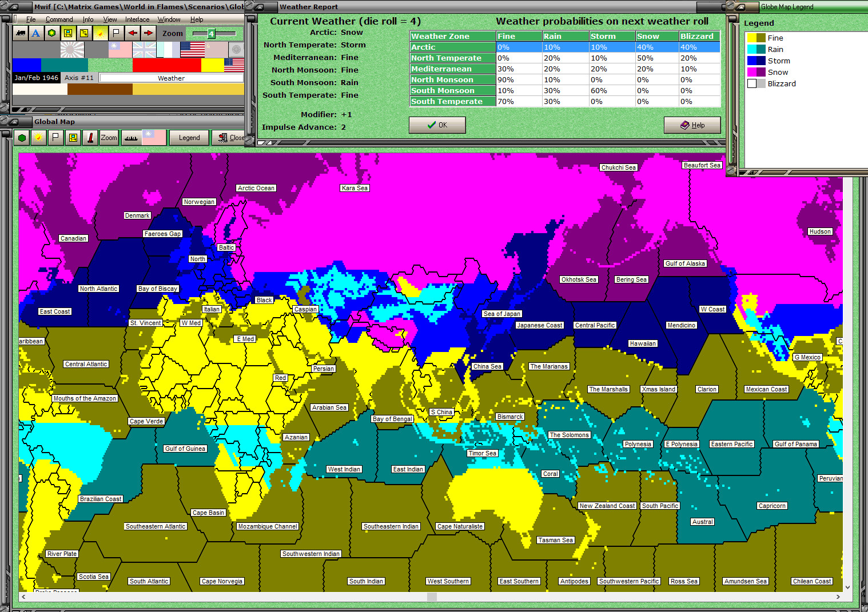Viewport: 868px width, 612px height.
Task: Open the File menu
Action: [x=31, y=19]
